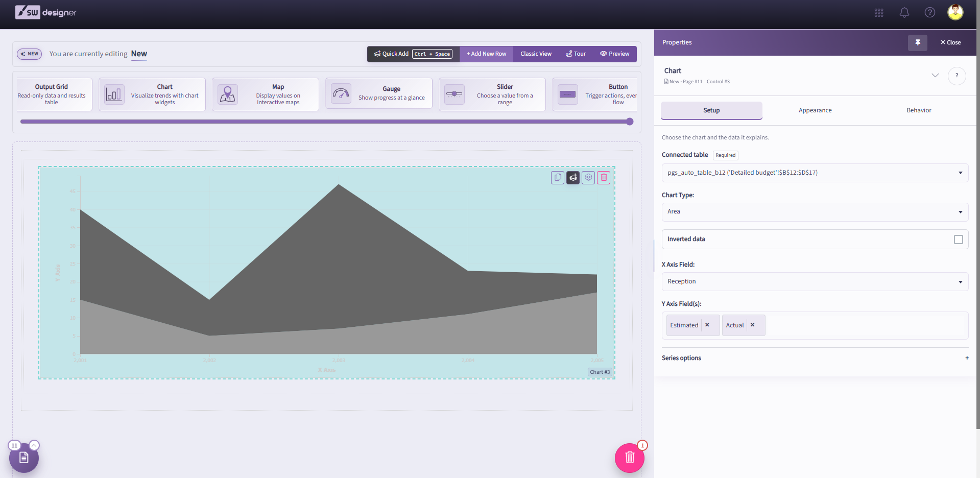Open the apps grid icon

[879, 13]
